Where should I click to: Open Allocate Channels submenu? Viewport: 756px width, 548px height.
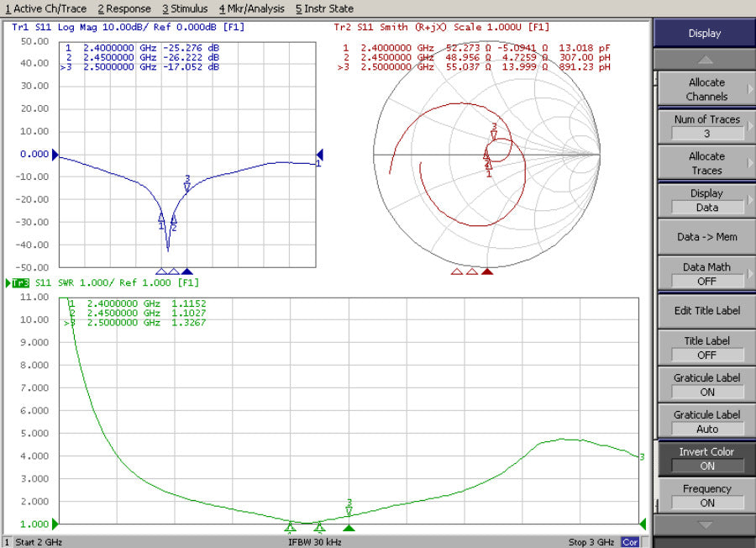pyautogui.click(x=706, y=89)
